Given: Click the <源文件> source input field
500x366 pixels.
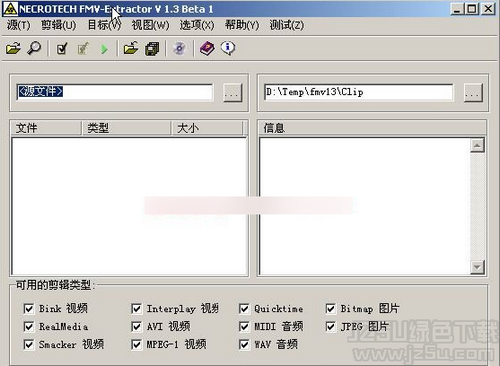Looking at the screenshot, I should [115, 92].
